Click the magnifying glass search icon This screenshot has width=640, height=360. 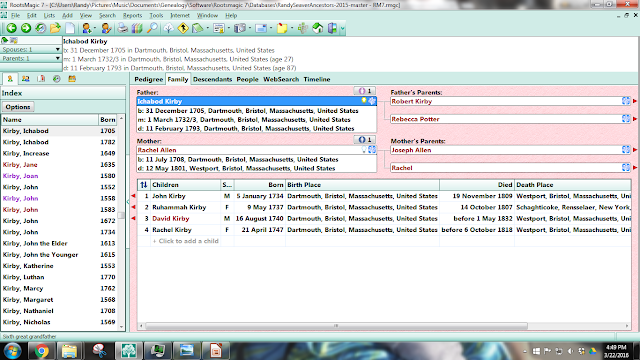152,28
